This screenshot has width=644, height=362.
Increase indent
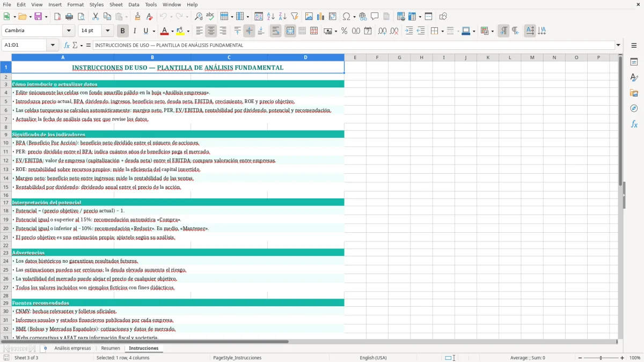tap(409, 31)
